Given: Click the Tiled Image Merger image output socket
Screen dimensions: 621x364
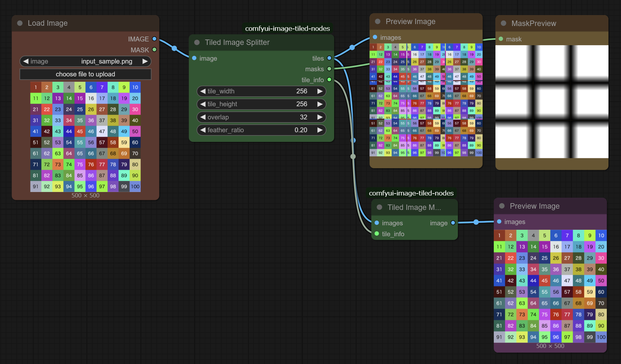Looking at the screenshot, I should tap(453, 223).
